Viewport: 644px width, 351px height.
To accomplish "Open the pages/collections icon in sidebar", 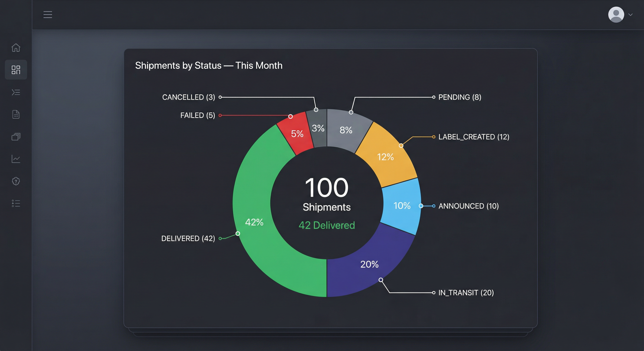I will point(16,136).
